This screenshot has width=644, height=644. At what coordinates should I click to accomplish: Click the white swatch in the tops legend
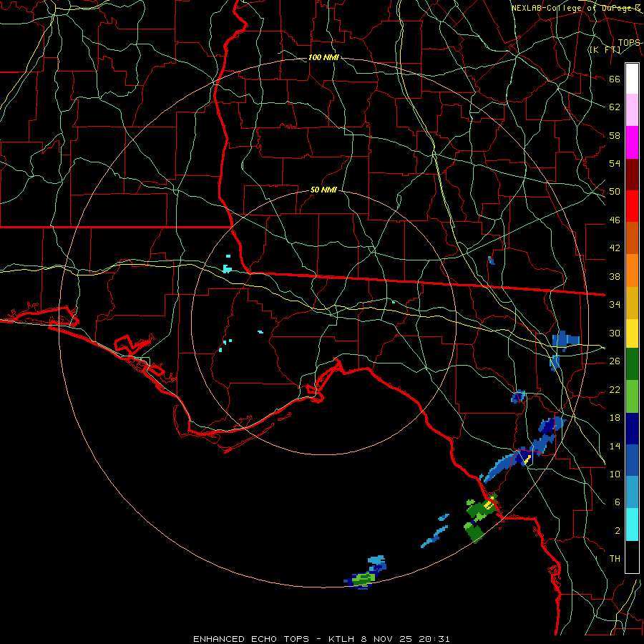632,79
